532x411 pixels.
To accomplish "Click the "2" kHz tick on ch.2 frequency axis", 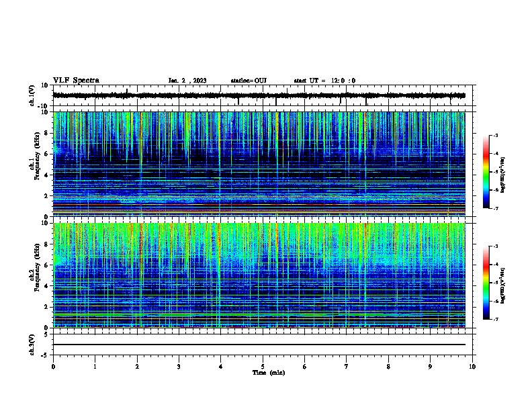I will click(x=47, y=307).
